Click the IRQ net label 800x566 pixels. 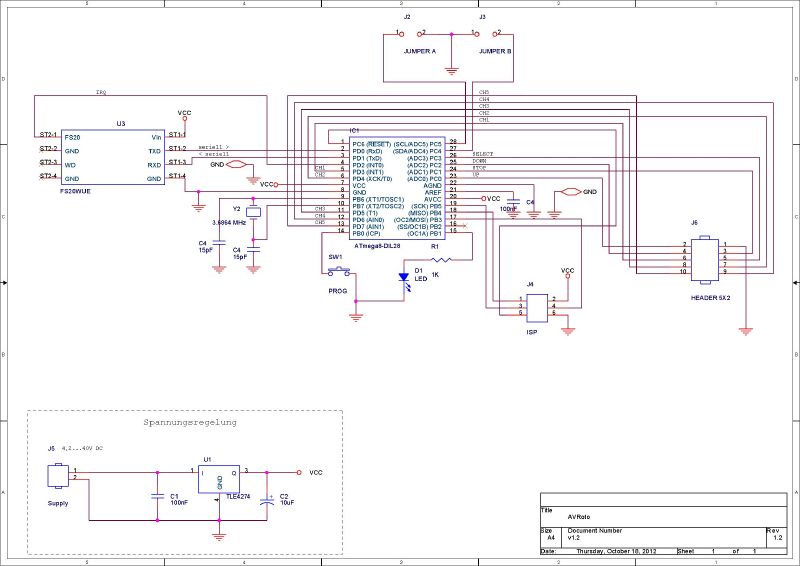pyautogui.click(x=100, y=92)
